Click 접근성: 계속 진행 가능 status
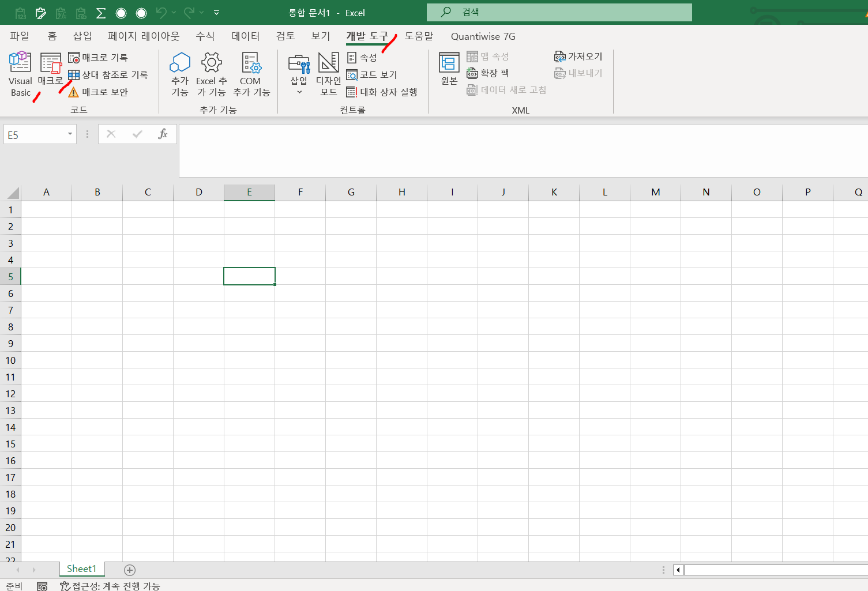 click(110, 586)
